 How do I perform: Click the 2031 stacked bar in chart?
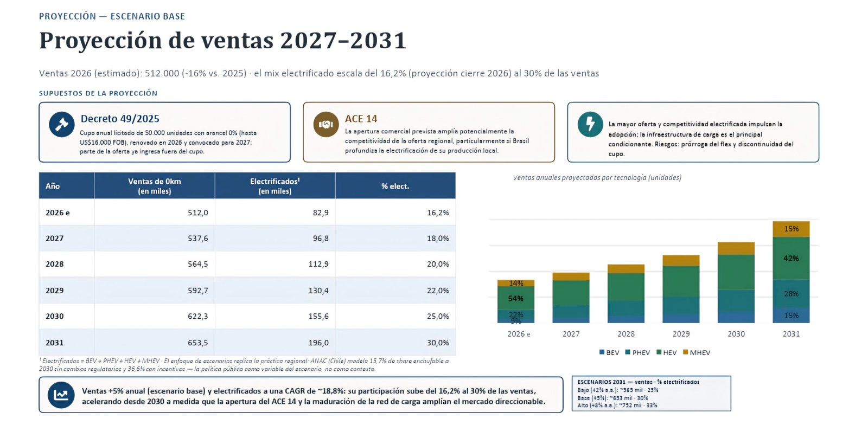coord(791,272)
